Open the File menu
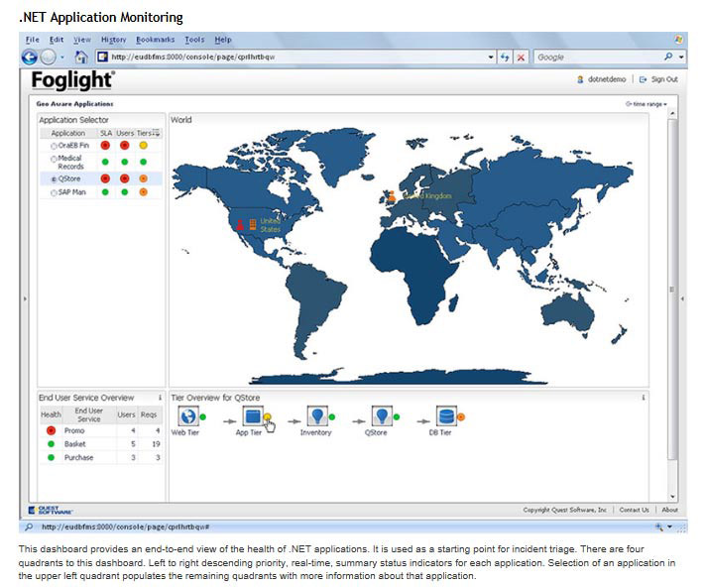The width and height of the screenshot is (705, 588). tap(33, 40)
